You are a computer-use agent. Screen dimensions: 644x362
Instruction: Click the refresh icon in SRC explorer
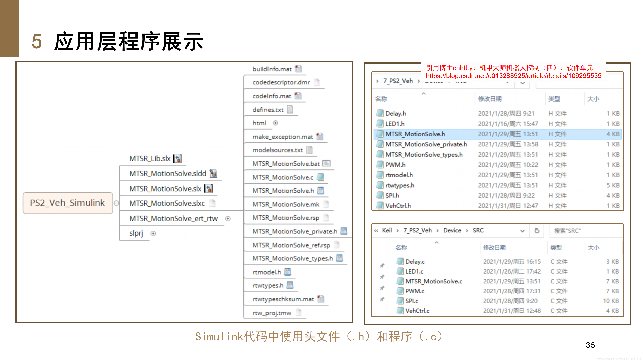click(x=537, y=231)
